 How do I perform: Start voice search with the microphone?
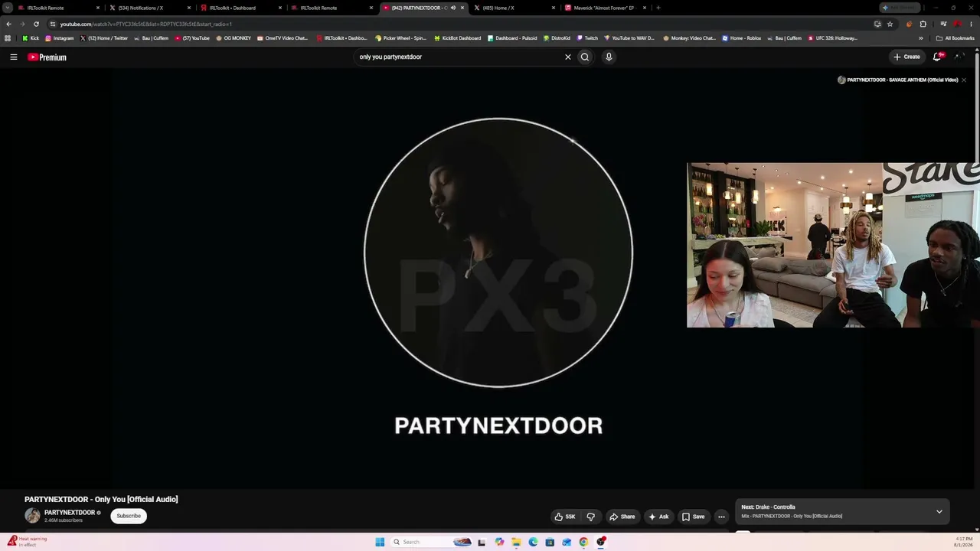(609, 57)
